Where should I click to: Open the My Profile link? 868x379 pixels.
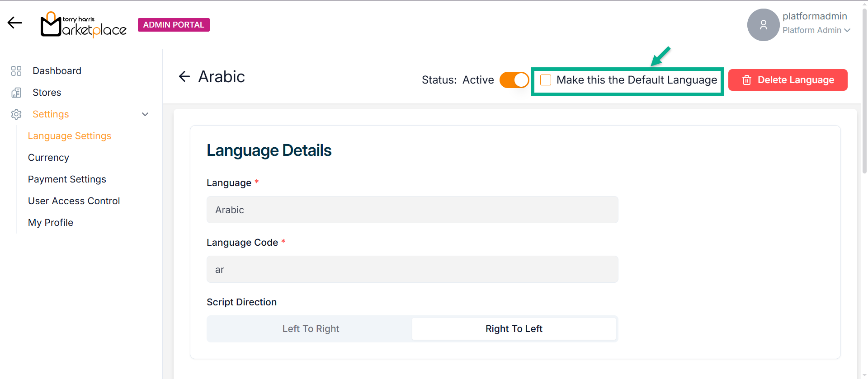coord(51,223)
